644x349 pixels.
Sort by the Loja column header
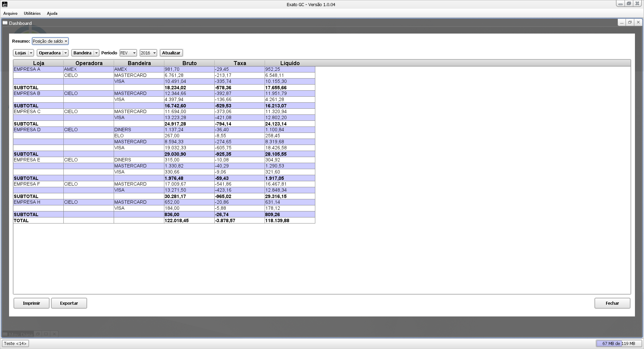click(39, 63)
